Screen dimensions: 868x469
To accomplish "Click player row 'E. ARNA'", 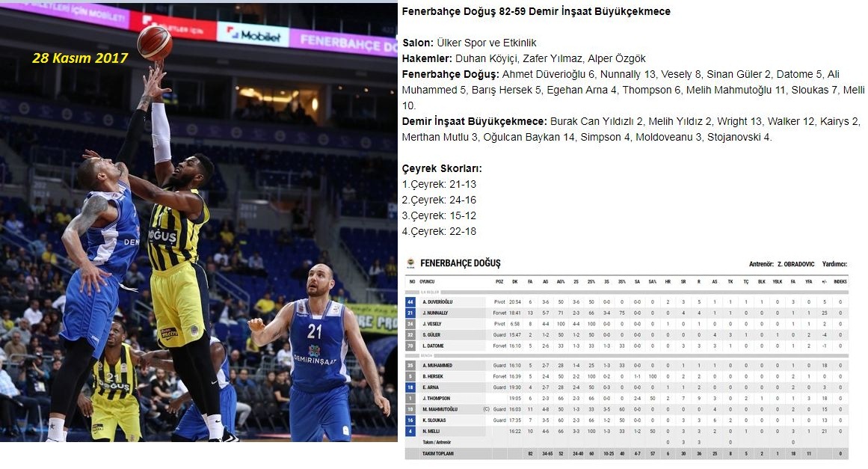I will tap(627, 387).
